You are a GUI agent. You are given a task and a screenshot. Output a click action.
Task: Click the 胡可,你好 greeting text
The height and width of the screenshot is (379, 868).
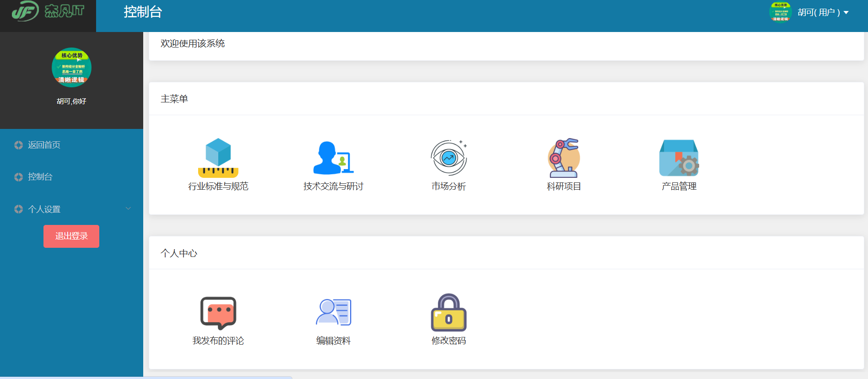(71, 101)
